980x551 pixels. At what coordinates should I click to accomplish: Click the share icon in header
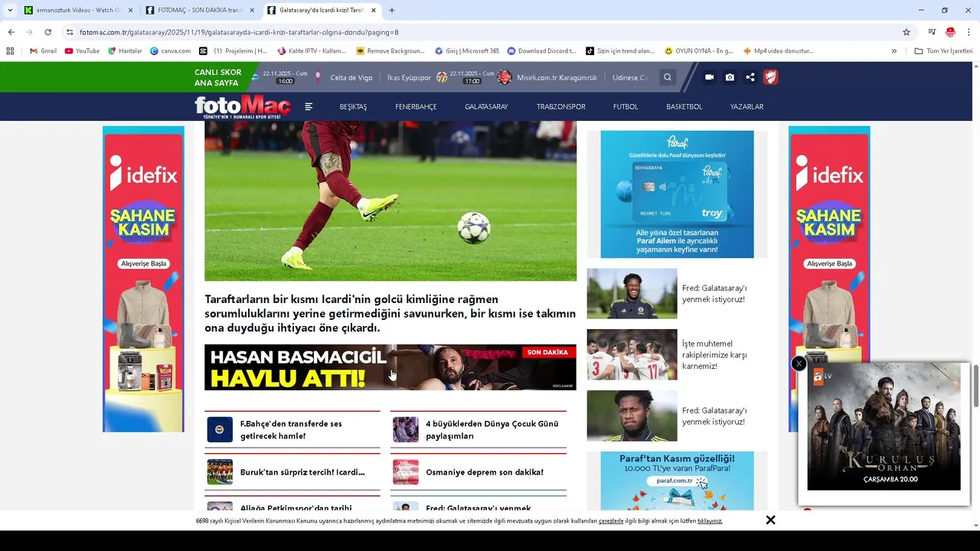pyautogui.click(x=750, y=77)
